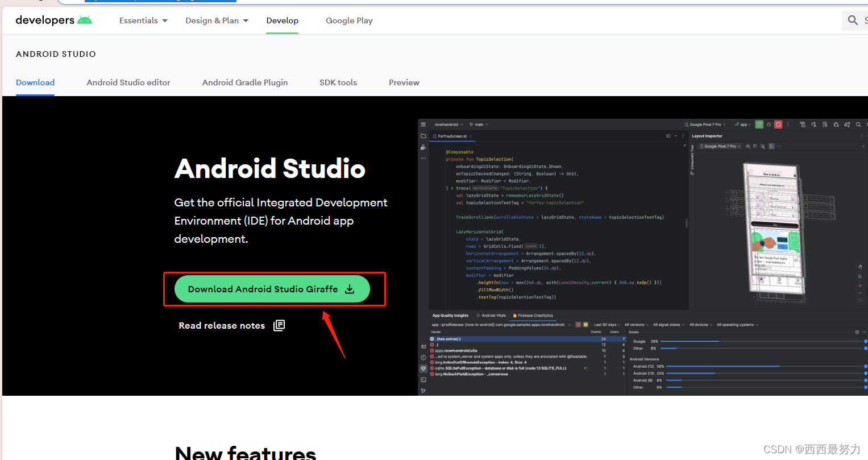Viewport: 868px width, 460px height.
Task: Expand the Essentials dropdown menu
Action: pyautogui.click(x=143, y=20)
